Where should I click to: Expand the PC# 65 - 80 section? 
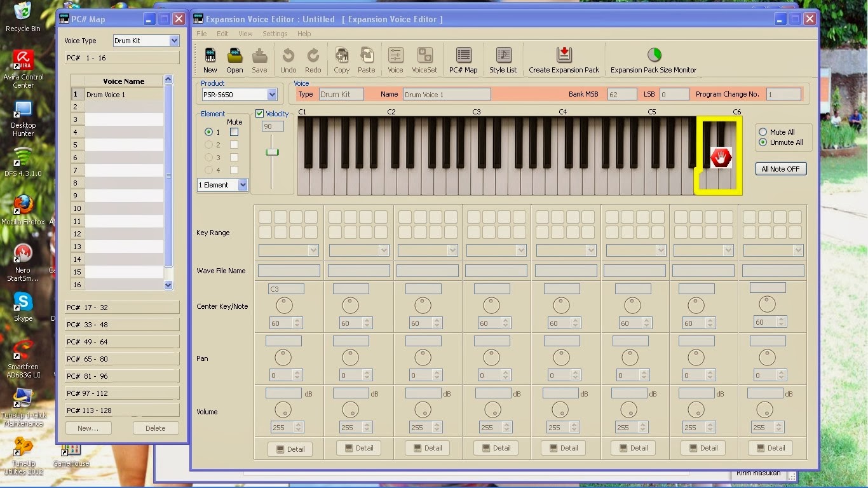(122, 359)
